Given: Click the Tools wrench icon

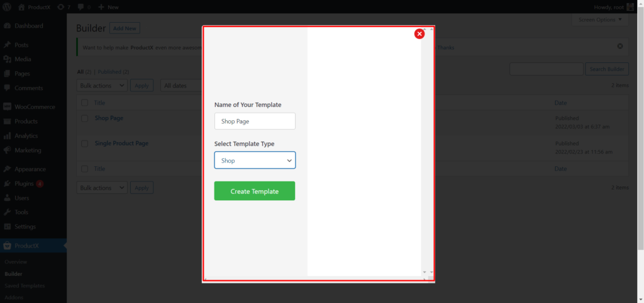Looking at the screenshot, I should 7,212.
